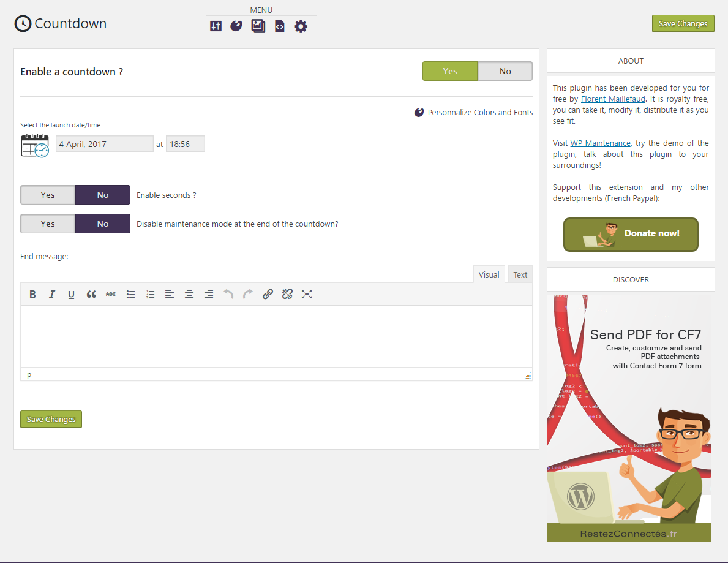
Task: Click the insert link icon
Action: coord(268,295)
